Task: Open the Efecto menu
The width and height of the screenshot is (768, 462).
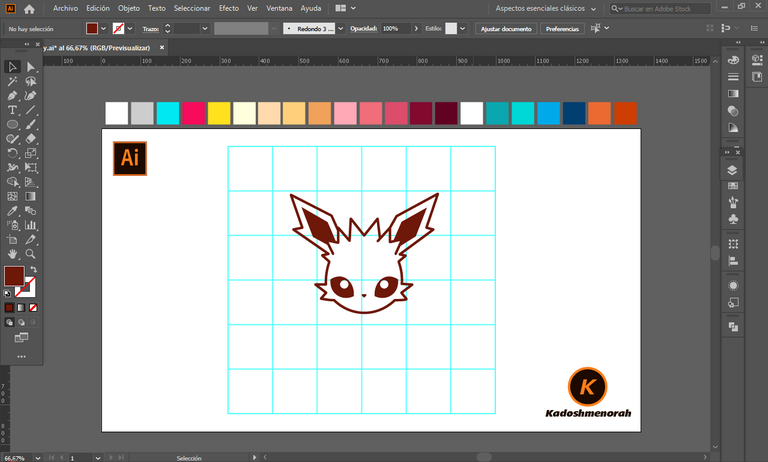Action: [229, 8]
